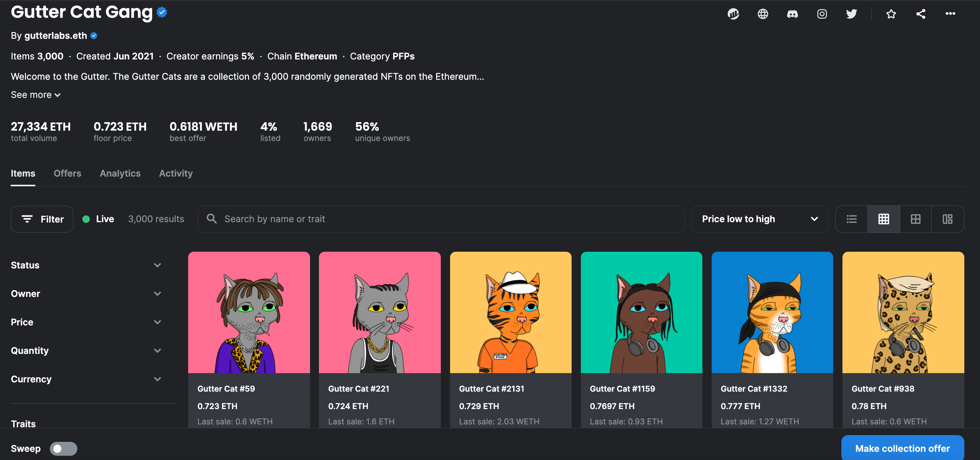Screen dimensions: 980x460
Task: Add collection to watchlist star
Action: (x=891, y=14)
